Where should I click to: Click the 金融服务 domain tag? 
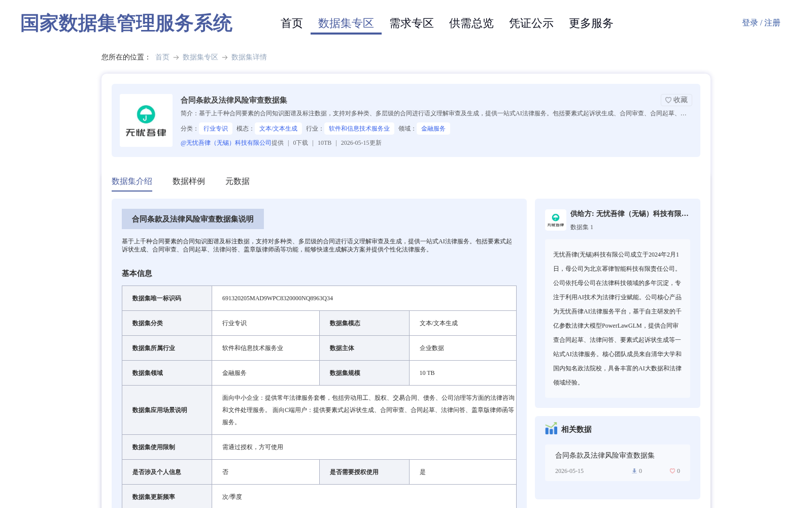coord(433,129)
